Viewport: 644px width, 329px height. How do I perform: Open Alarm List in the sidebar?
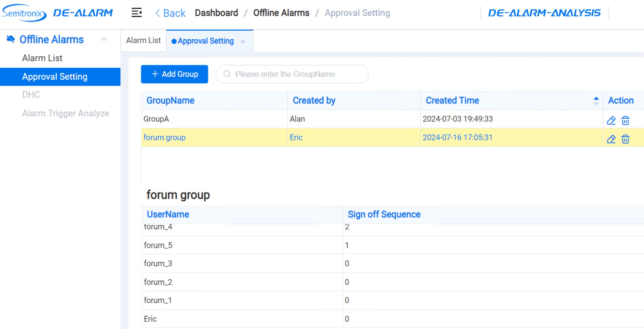(x=42, y=58)
